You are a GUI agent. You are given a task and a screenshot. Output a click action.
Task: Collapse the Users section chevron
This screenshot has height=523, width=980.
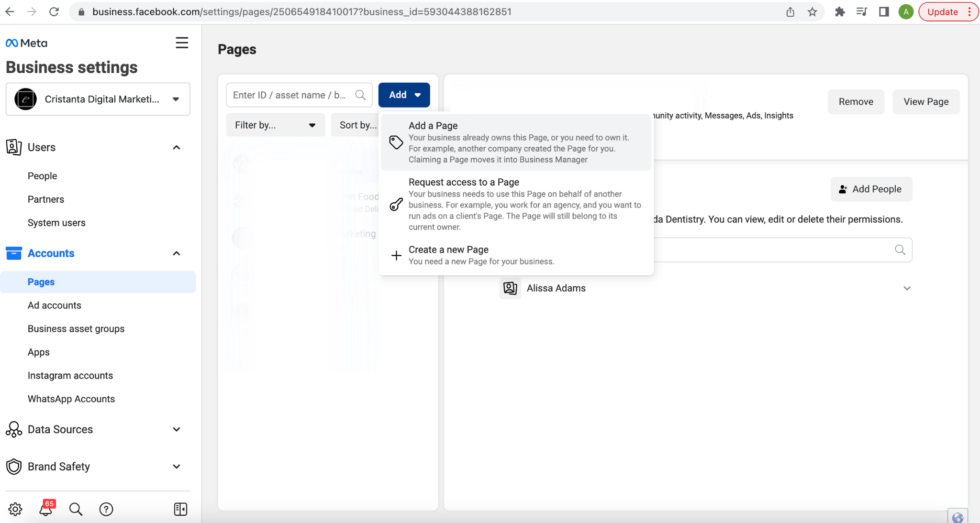click(x=176, y=147)
